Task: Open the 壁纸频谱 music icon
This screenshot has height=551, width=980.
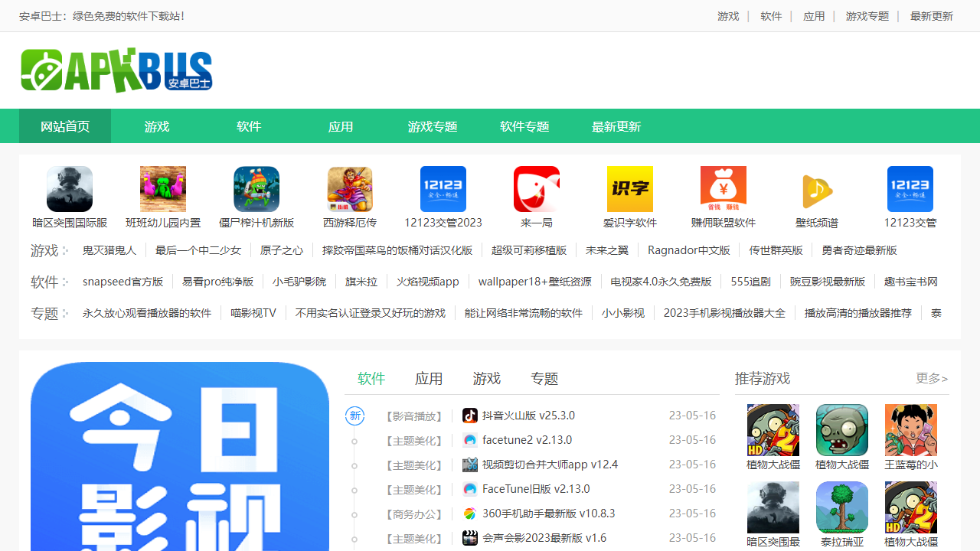Action: (817, 189)
